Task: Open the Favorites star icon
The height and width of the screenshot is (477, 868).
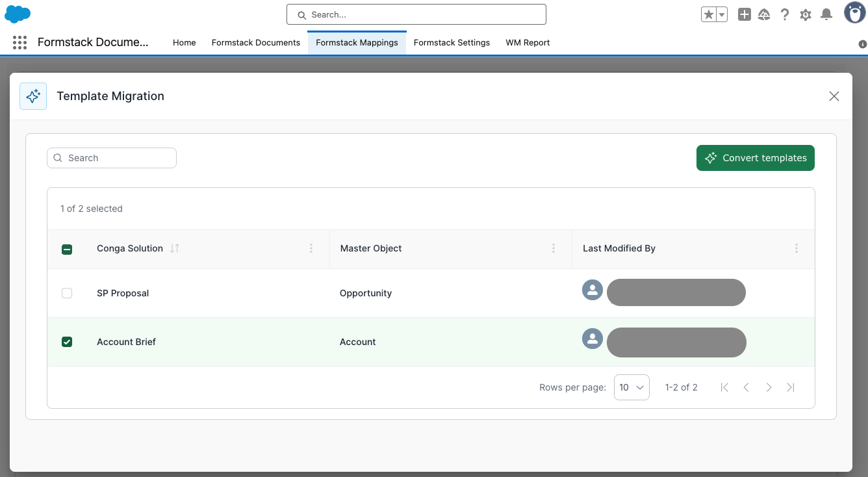Action: tap(708, 14)
